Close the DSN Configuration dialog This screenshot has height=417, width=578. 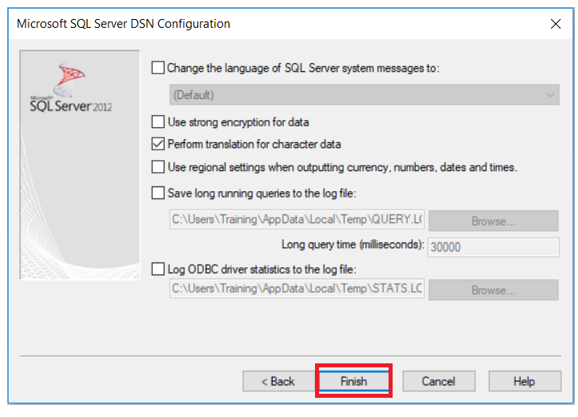pos(556,24)
